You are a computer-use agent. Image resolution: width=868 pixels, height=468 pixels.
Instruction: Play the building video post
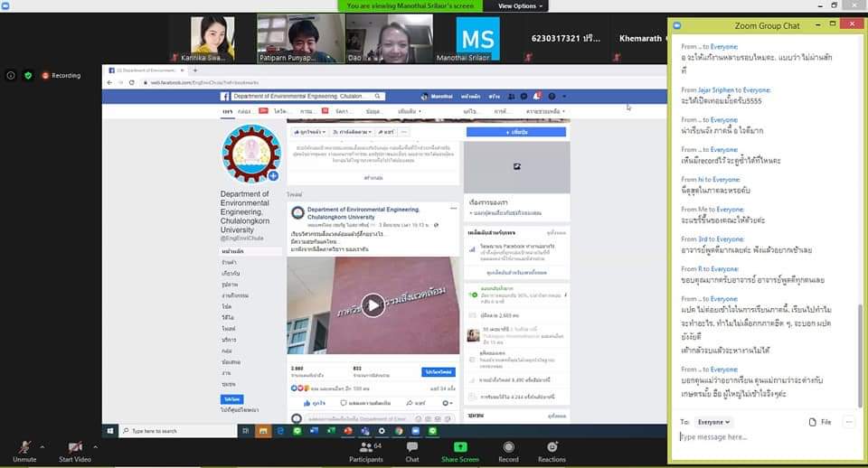click(x=373, y=305)
